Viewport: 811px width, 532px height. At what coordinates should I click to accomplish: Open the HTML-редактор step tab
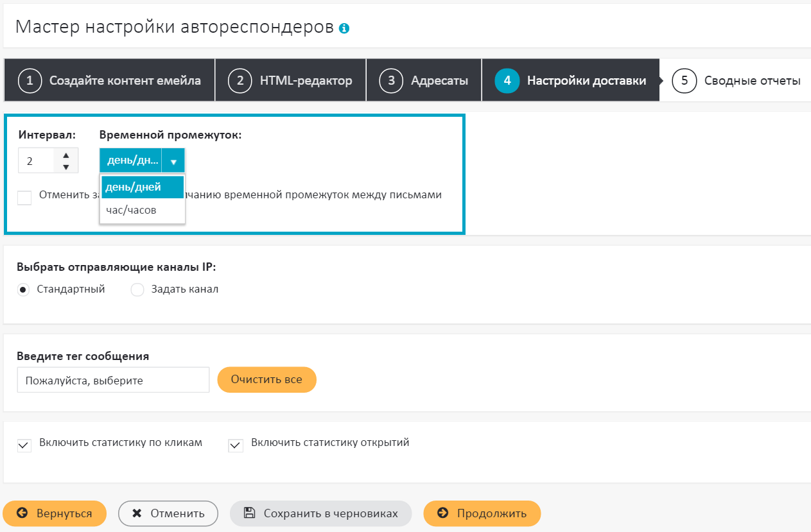pos(291,81)
